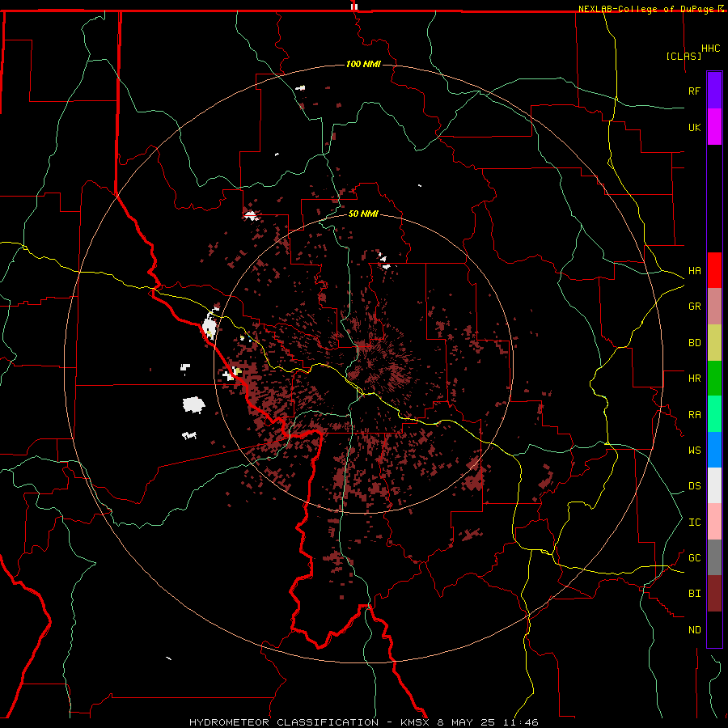Viewport: 728px width, 728px height.
Task: Click the HR green legend color swatch
Action: pos(714,378)
